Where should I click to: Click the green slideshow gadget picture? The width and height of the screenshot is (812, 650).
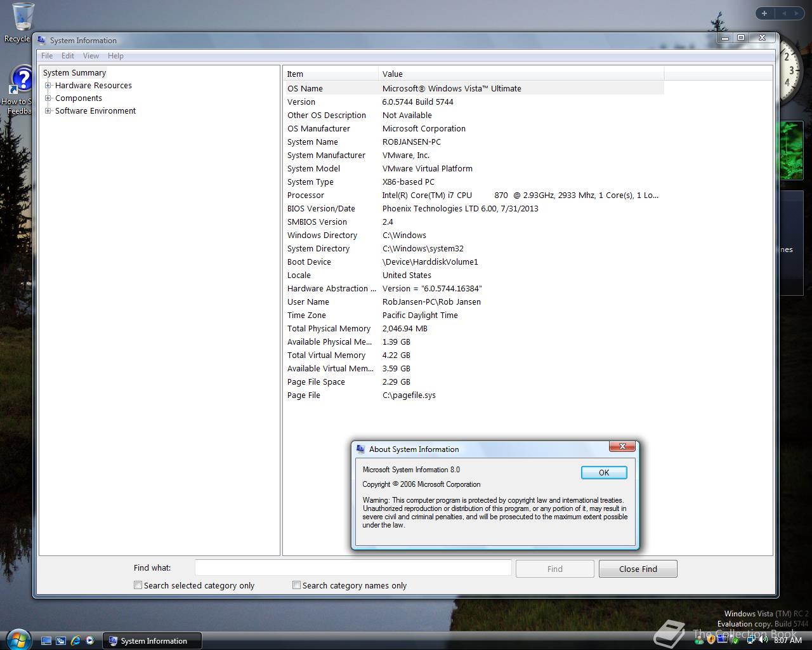pyautogui.click(x=791, y=151)
